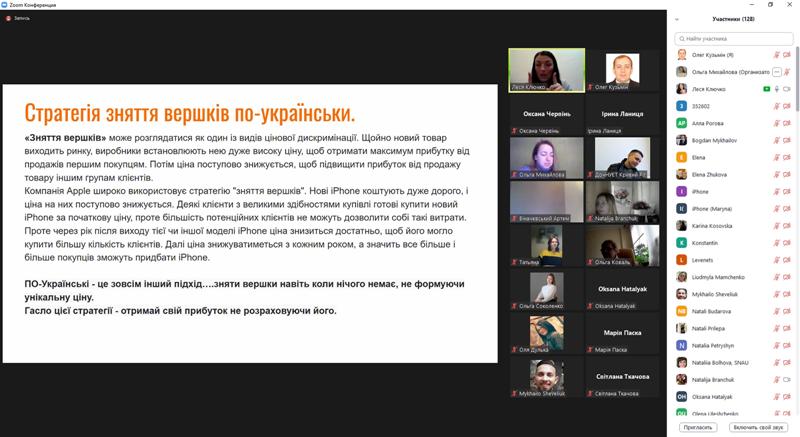Image resolution: width=800 pixels, height=437 pixels.
Task: Click the recording indicator icon at top left
Action: (x=8, y=18)
